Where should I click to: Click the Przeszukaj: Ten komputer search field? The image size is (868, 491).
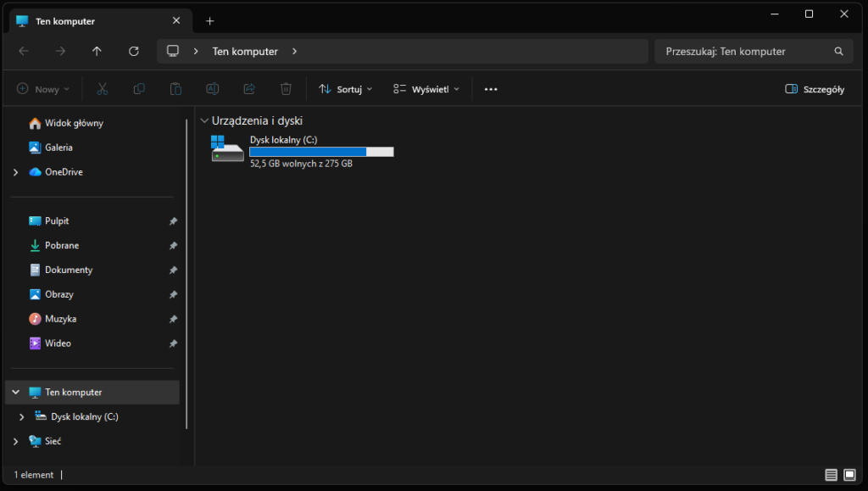click(746, 51)
